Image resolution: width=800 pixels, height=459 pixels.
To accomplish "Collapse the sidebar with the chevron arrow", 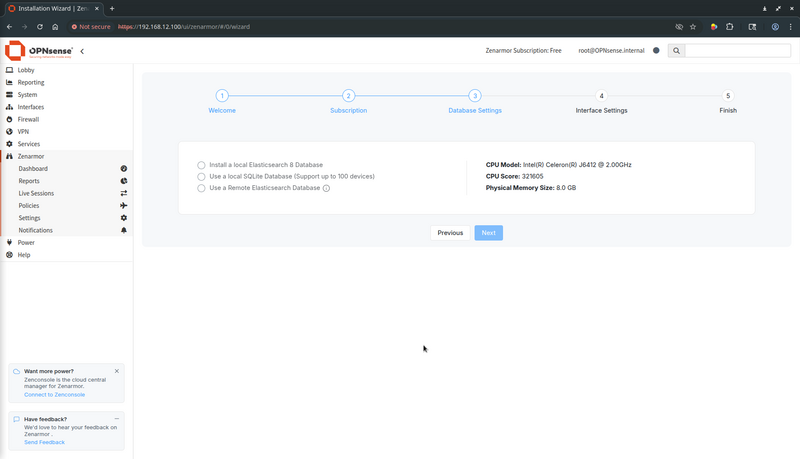I will (x=82, y=51).
